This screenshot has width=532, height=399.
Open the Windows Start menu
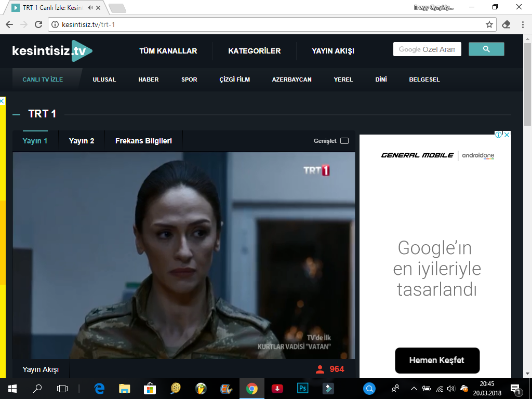(x=12, y=389)
